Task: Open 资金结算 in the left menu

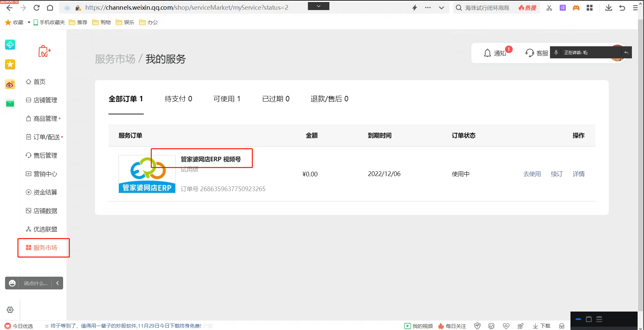Action: (42, 192)
